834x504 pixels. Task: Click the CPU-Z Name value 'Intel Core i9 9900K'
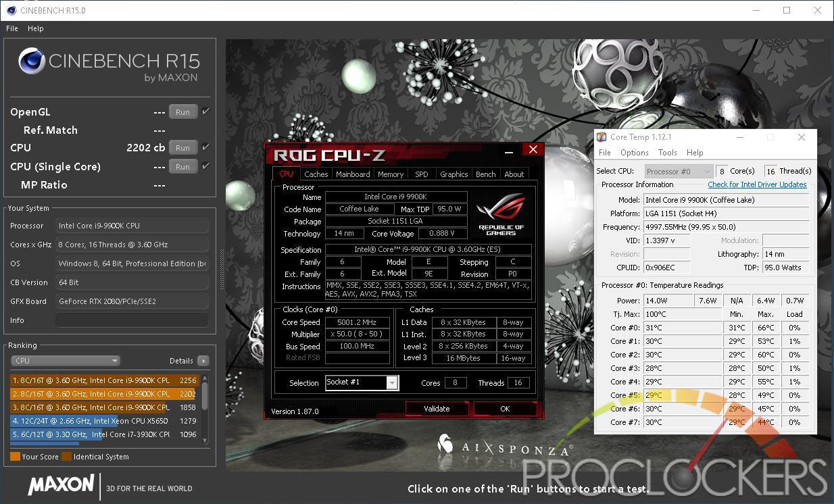[x=396, y=197]
